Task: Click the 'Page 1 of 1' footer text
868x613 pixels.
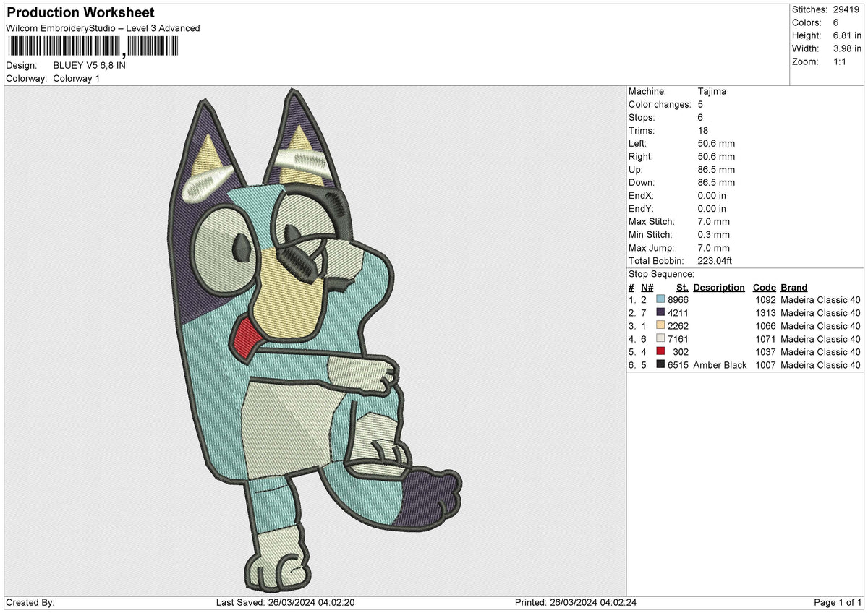Action: (x=838, y=603)
